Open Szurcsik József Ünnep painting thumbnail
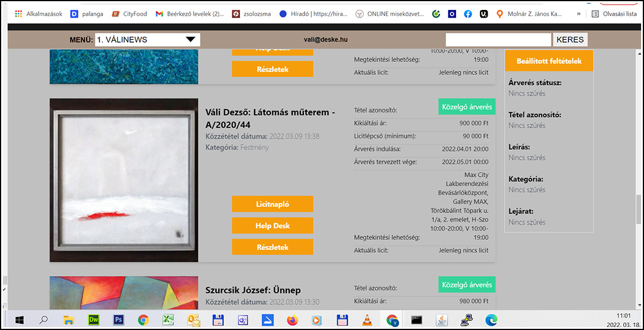 click(124, 293)
